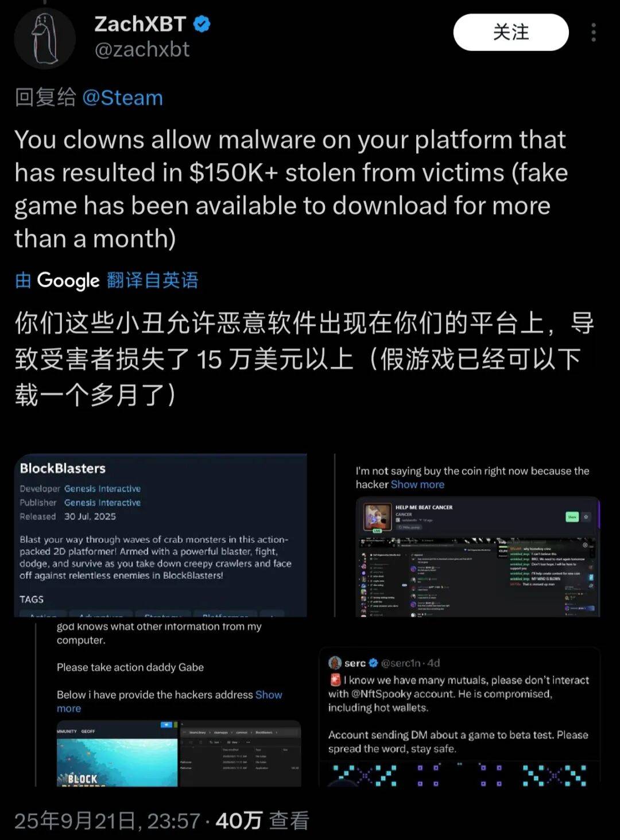This screenshot has width=620, height=840.
Task: Click the post timestamp 25年9月21日, 23:57
Action: [x=107, y=821]
